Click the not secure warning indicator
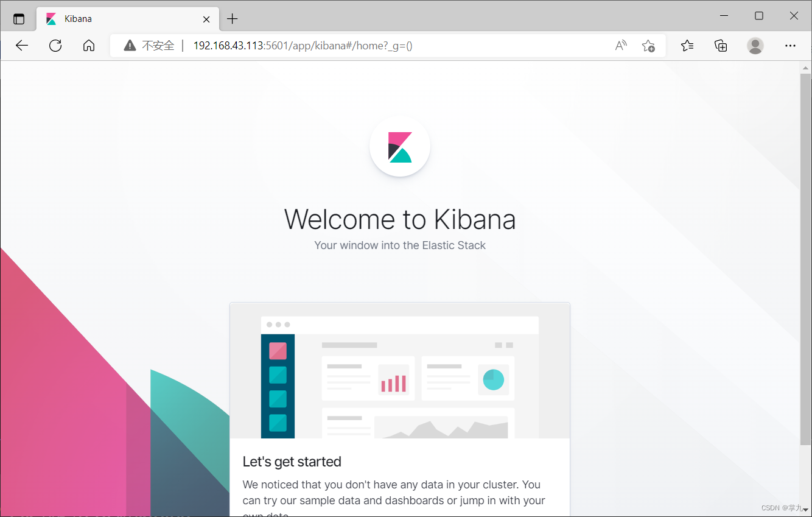The image size is (812, 517). tap(149, 46)
